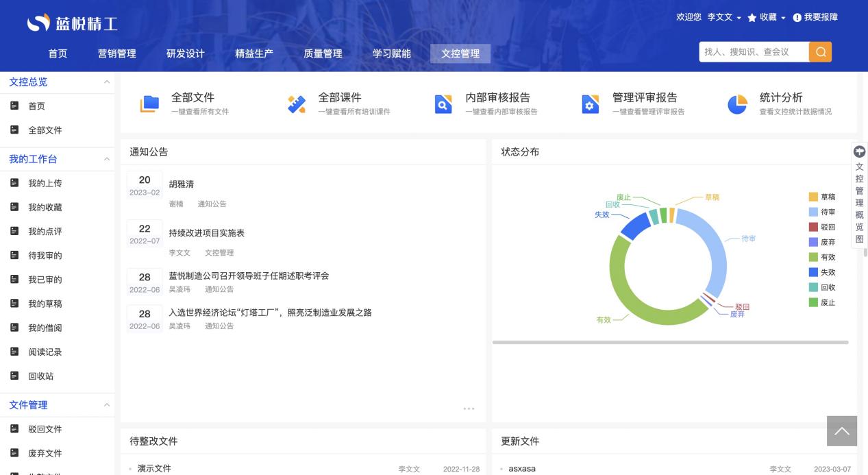
Task: Open 内部审核报告 via its magnifier icon
Action: point(443,103)
